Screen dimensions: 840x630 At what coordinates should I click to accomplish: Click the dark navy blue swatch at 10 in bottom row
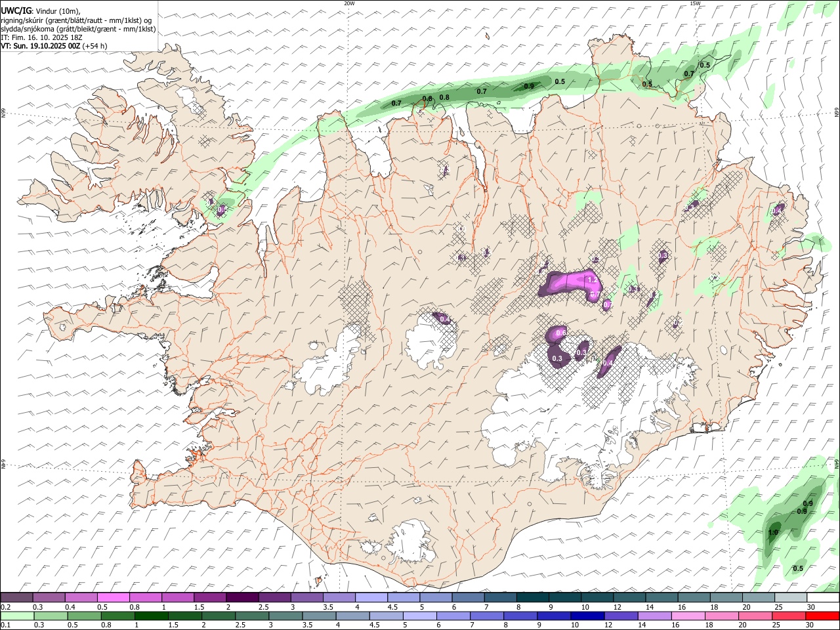587,616
